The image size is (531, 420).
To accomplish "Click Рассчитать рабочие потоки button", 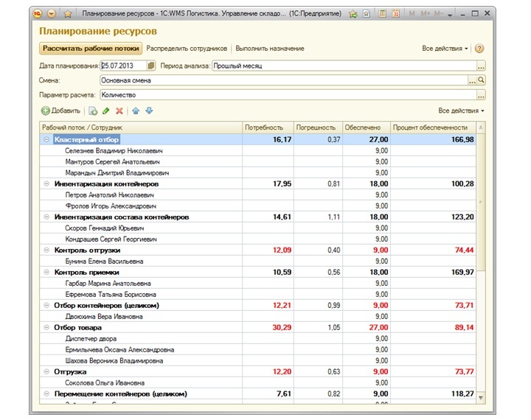I will point(91,49).
